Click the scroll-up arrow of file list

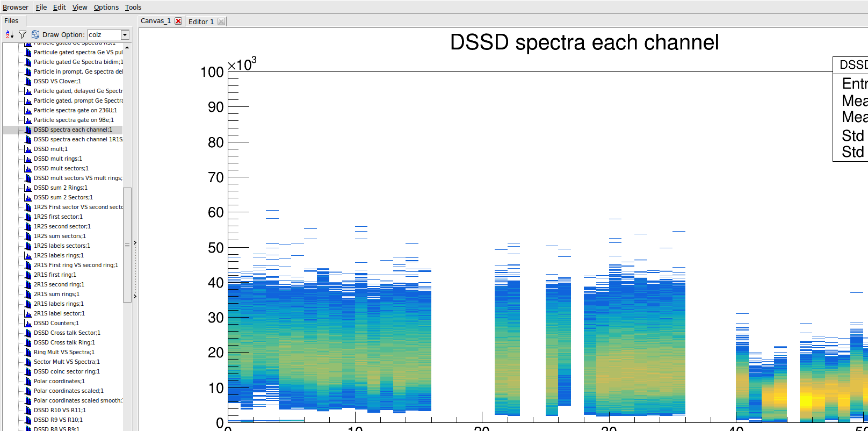(x=127, y=47)
